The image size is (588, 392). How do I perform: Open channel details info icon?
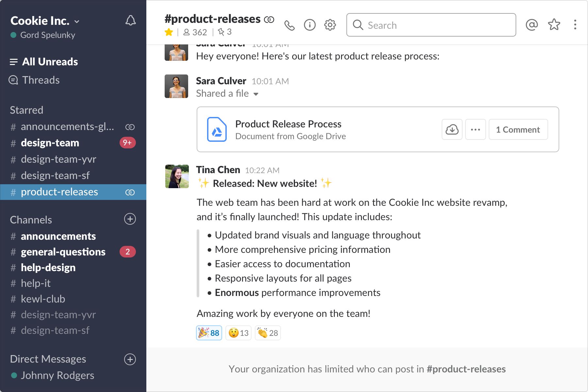point(310,25)
